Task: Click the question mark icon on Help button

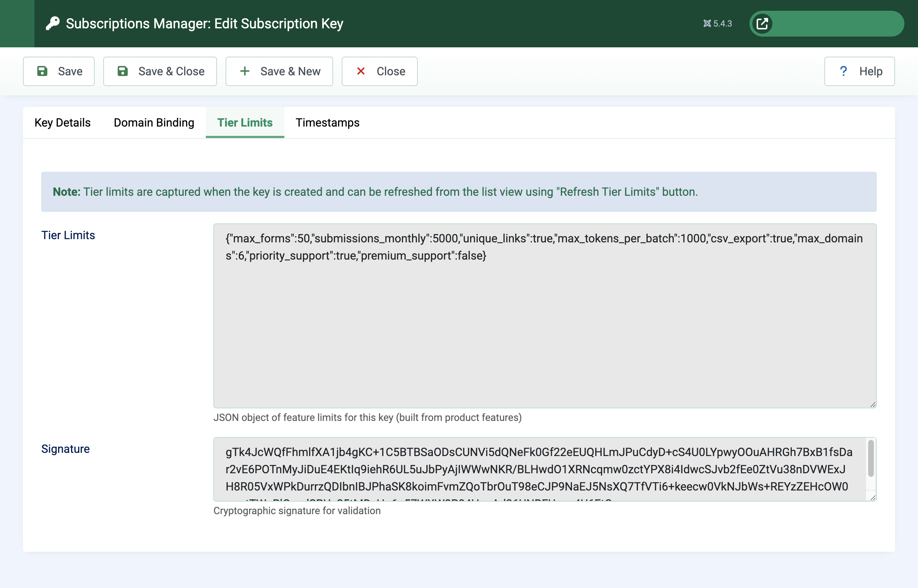Action: tap(844, 71)
